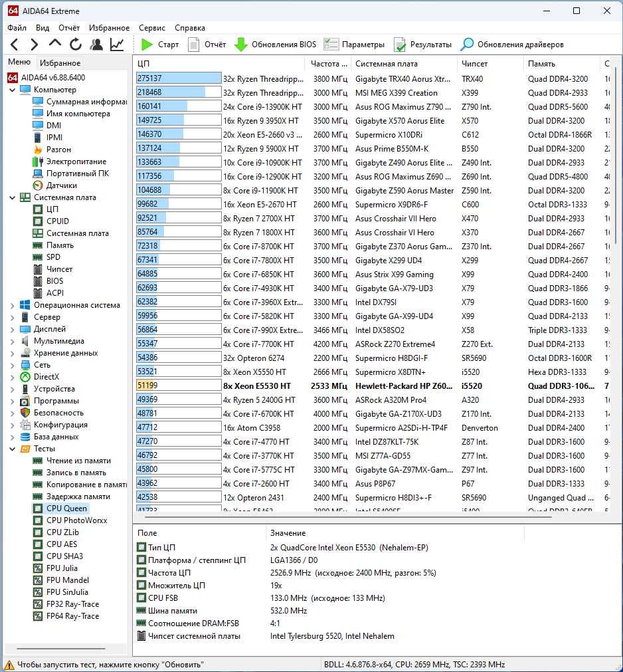Open Результаты toolbar button
Viewport: 623px width, 672px height.
pos(422,44)
